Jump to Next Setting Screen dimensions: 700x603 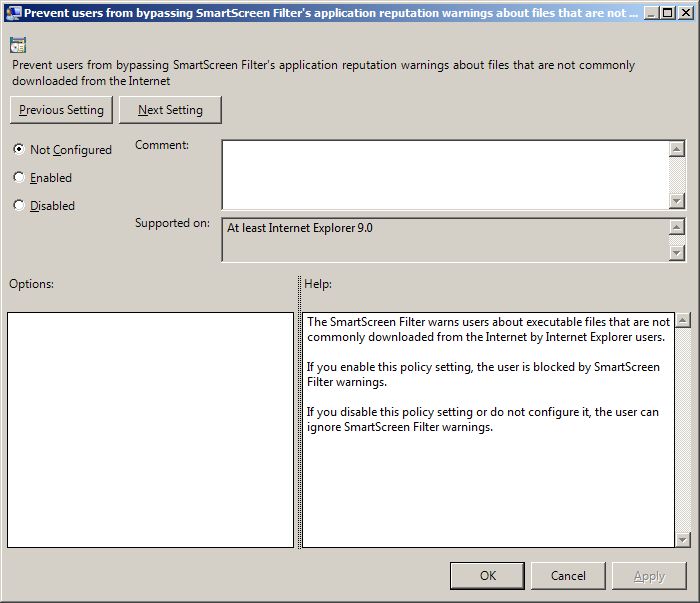coord(170,110)
